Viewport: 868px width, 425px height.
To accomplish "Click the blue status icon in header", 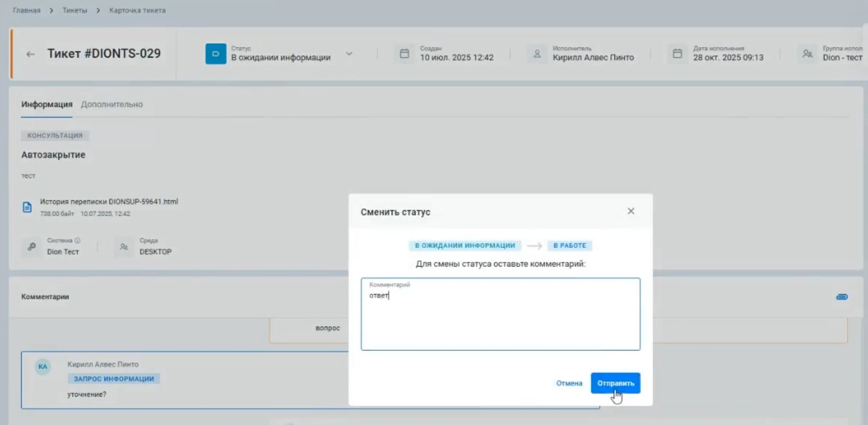I will pyautogui.click(x=215, y=54).
